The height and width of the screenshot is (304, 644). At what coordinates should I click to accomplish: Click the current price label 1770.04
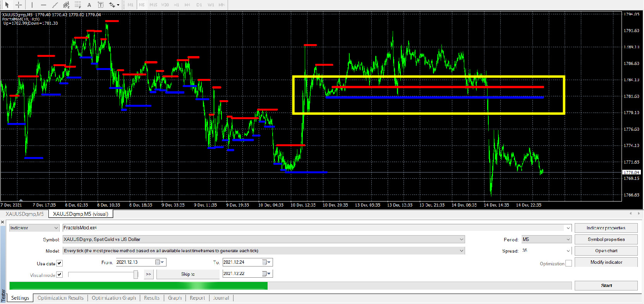[x=632, y=172]
